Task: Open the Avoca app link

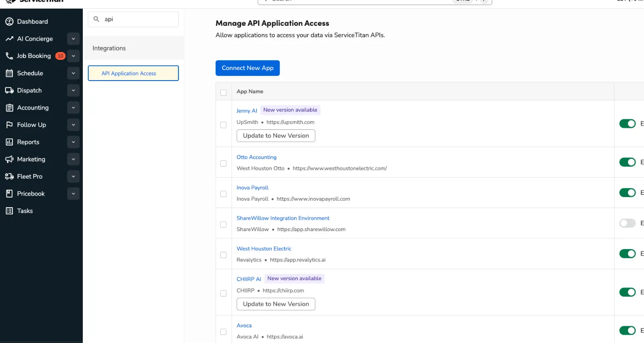Action: (x=244, y=326)
